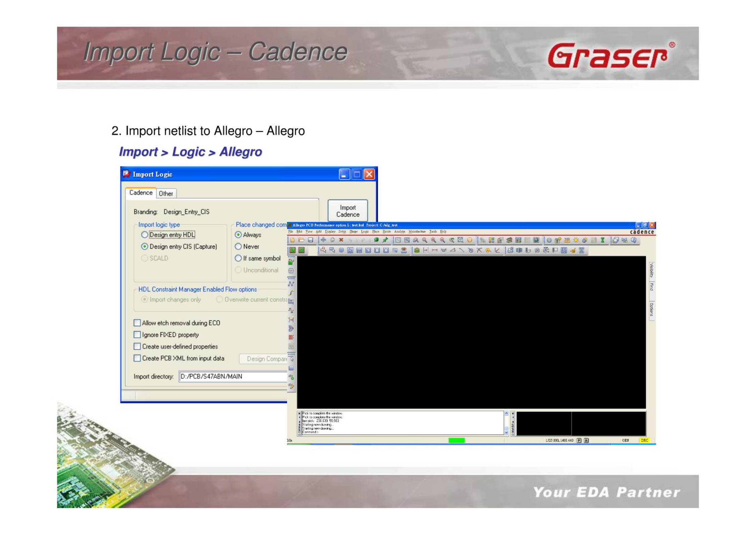Switch to the Other tab in Import Logic
This screenshot has width=756, height=535.
[x=166, y=194]
